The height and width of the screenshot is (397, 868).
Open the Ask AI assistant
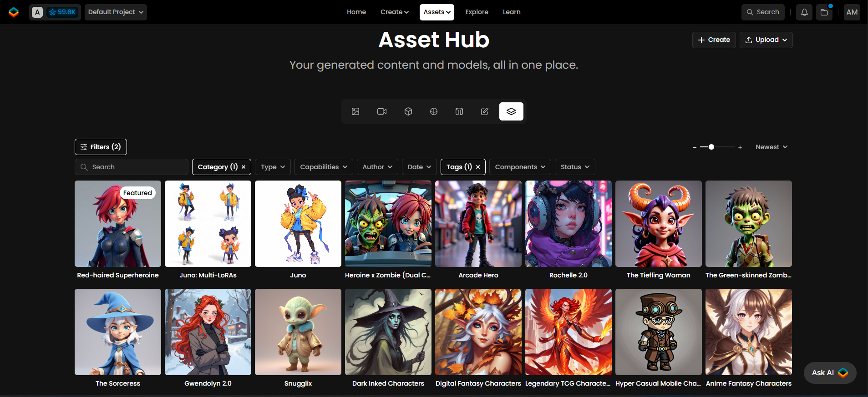point(830,373)
